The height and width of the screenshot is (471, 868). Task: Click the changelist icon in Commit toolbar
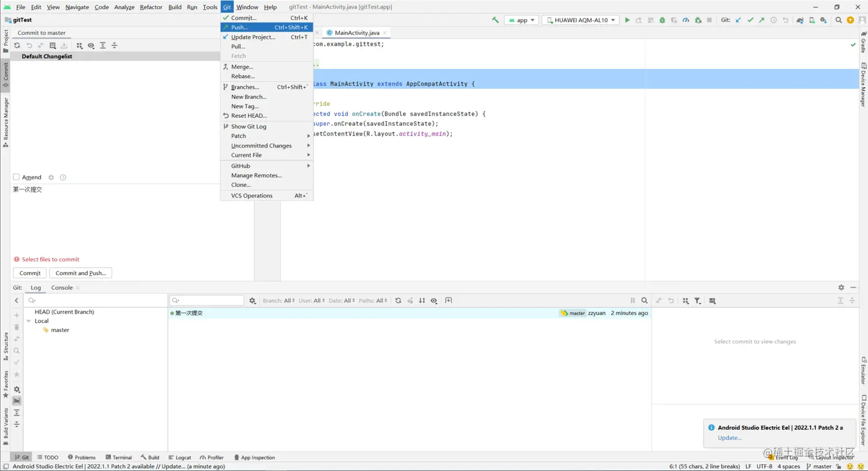click(52, 45)
